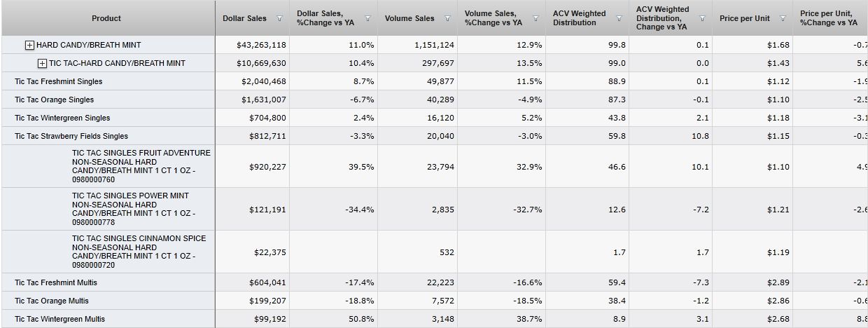Open ACV Weighted Distribution filter icon

click(619, 19)
